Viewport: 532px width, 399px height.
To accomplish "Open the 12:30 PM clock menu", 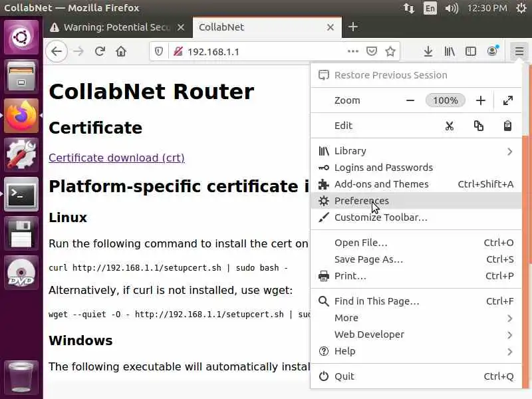I will point(487,8).
